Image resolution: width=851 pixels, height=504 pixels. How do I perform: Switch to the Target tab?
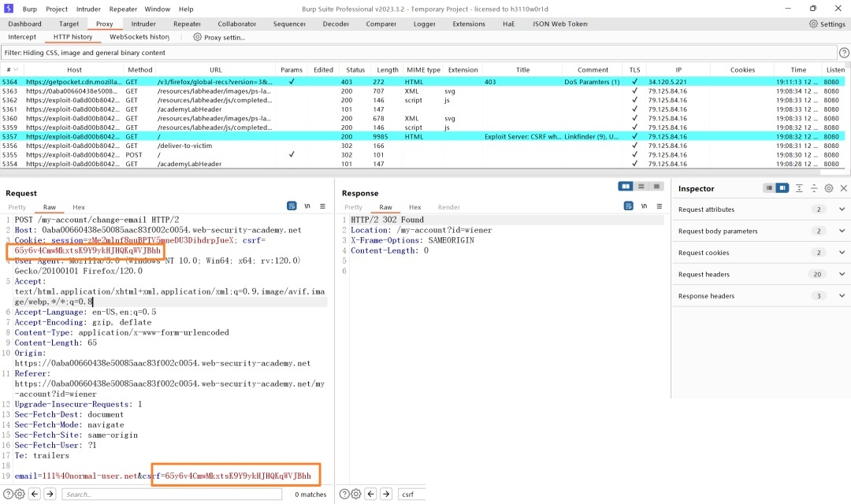click(x=69, y=24)
